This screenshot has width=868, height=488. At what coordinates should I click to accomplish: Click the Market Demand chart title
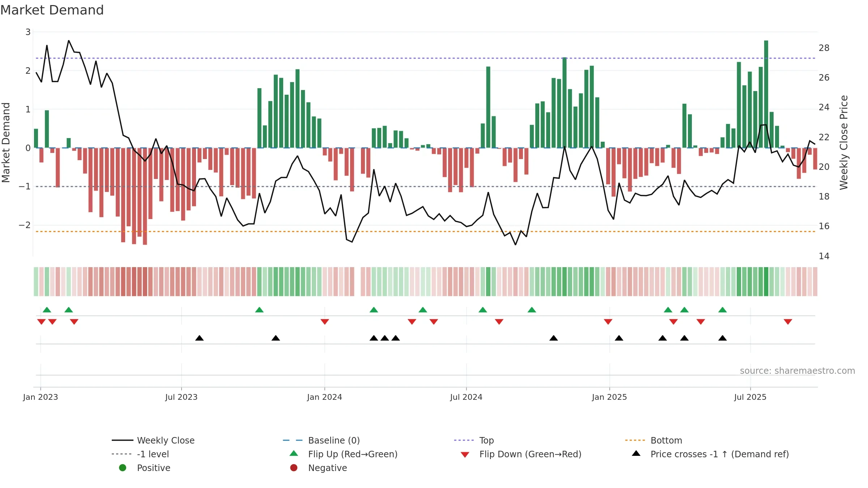coord(52,10)
